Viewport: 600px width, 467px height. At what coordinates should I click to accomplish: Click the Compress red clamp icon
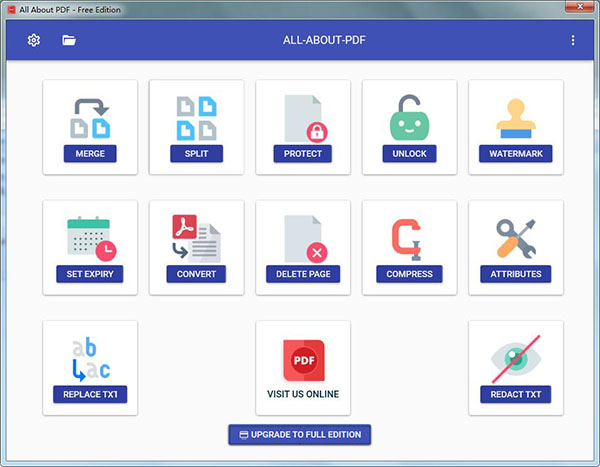point(406,240)
